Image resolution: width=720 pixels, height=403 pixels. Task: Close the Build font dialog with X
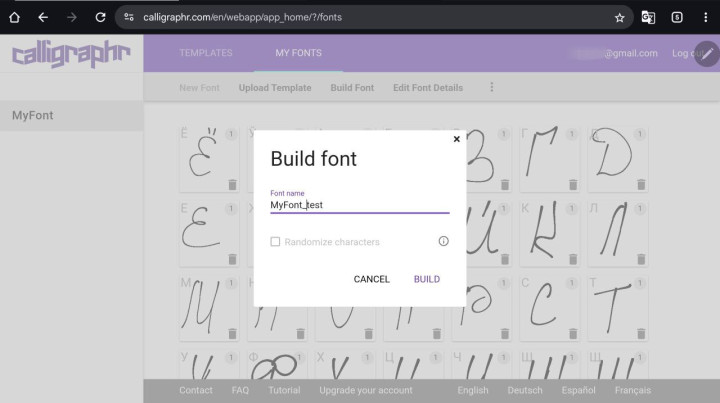(x=457, y=140)
